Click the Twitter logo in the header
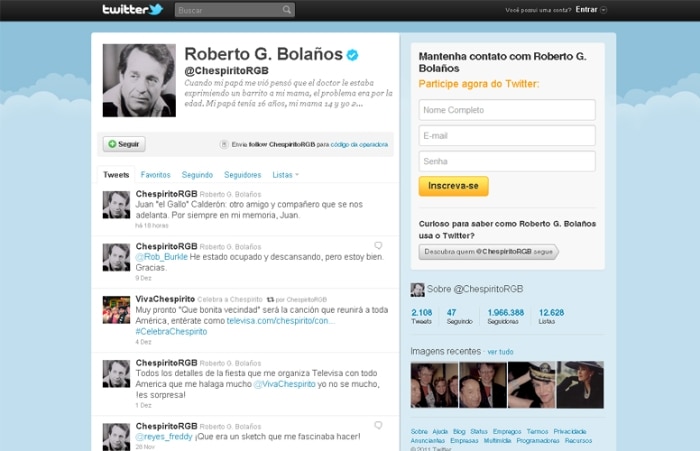 click(x=133, y=9)
